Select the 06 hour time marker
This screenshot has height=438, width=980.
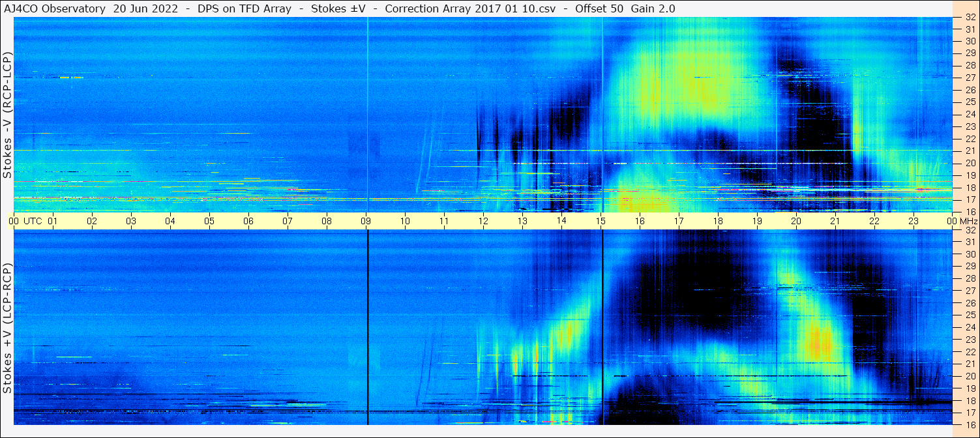(248, 221)
